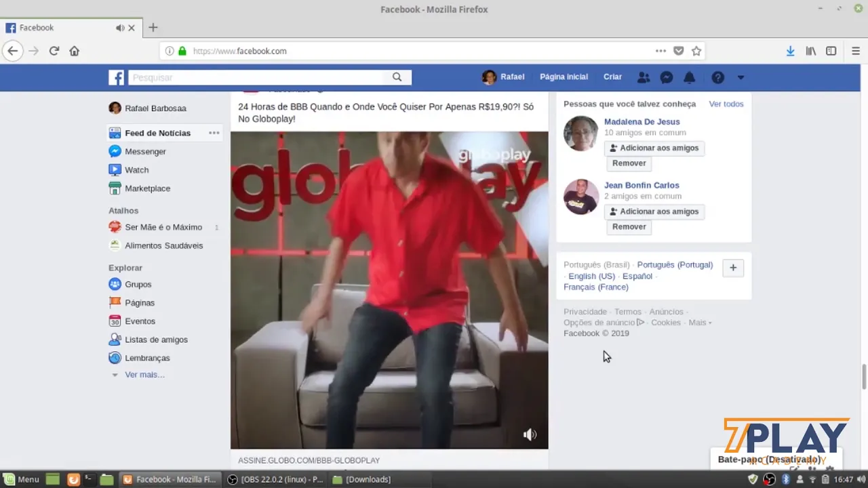The height and width of the screenshot is (488, 868).
Task: Toggle the Firefox sidebar view
Action: point(831,51)
